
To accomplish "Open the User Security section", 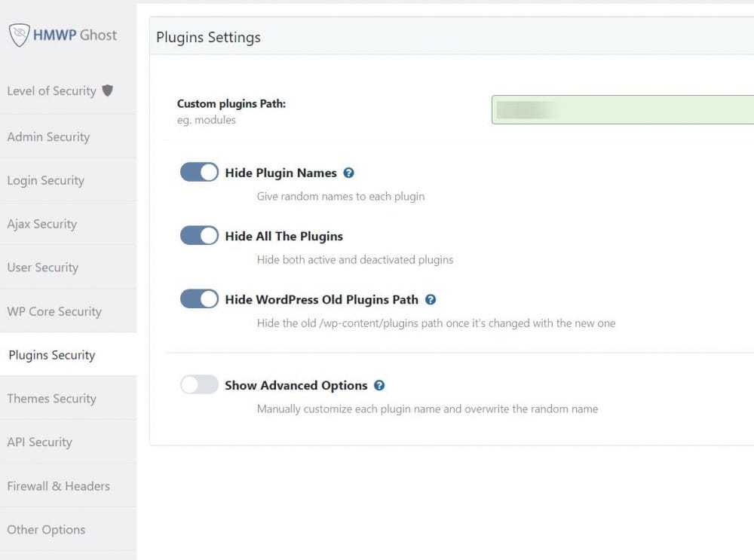I will click(x=42, y=268).
